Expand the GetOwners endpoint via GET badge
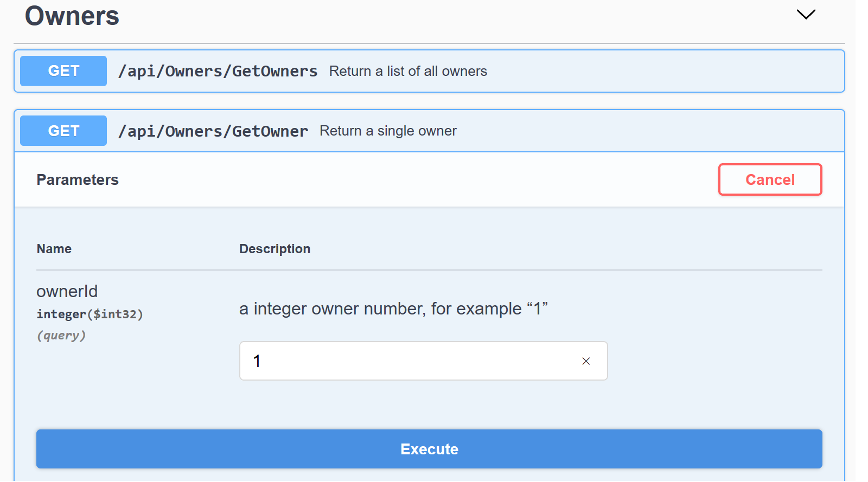Screen dimensions: 868x482 [63, 71]
